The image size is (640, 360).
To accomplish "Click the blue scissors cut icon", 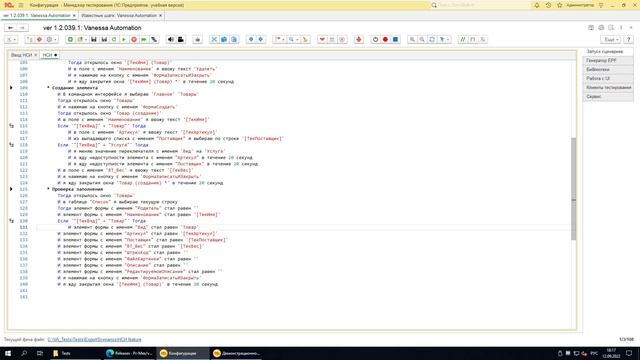I will [x=214, y=40].
